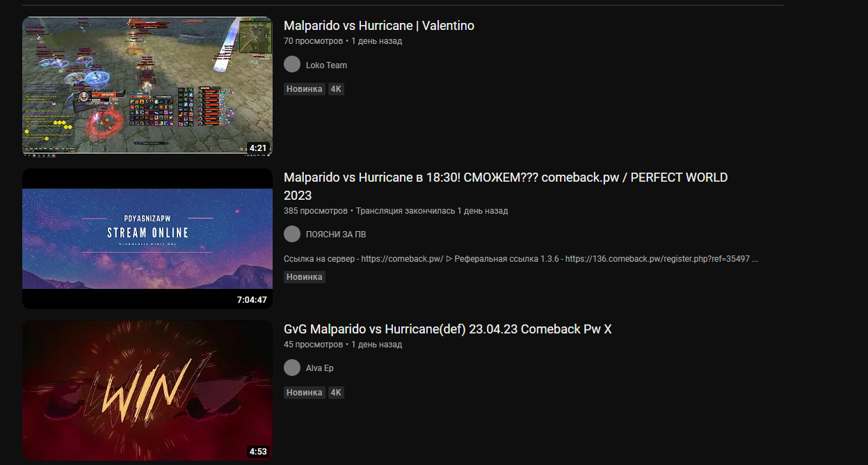Click the comeback.pw description snippet text
Viewport: 868px width, 465px height.
[521, 259]
